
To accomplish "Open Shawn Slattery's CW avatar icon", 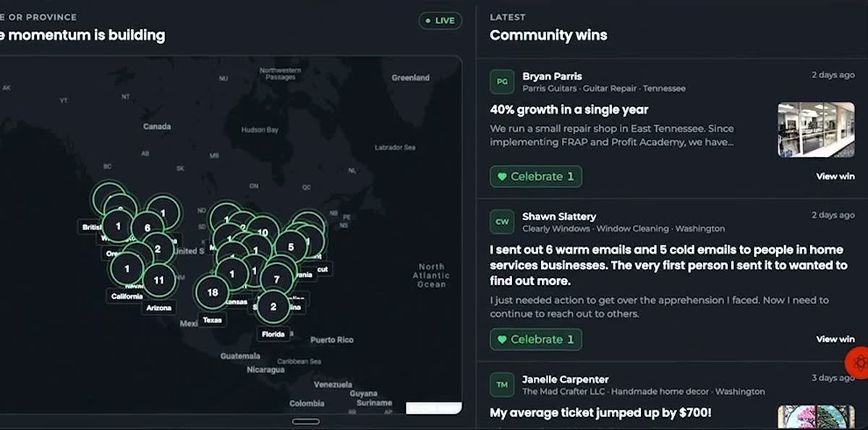I will tap(502, 222).
